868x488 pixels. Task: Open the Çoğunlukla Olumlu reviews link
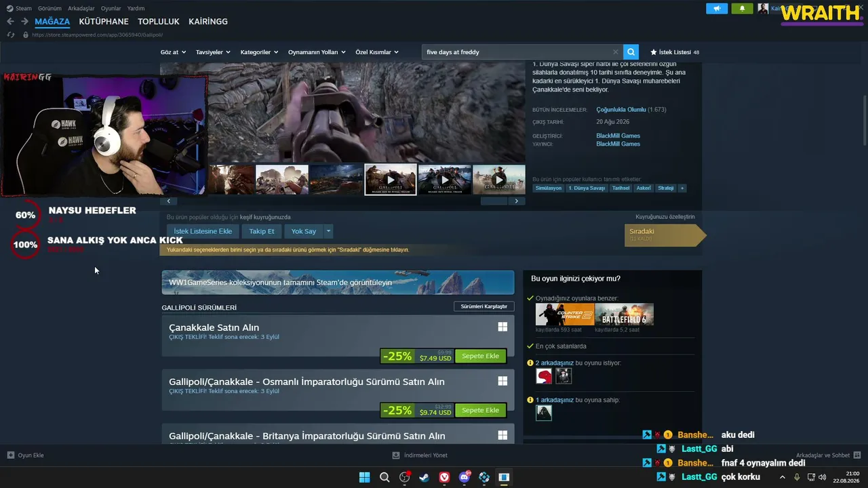(x=621, y=110)
